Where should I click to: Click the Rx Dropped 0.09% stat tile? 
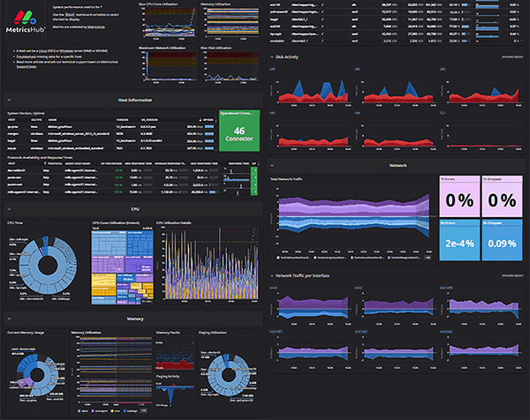[x=502, y=243]
